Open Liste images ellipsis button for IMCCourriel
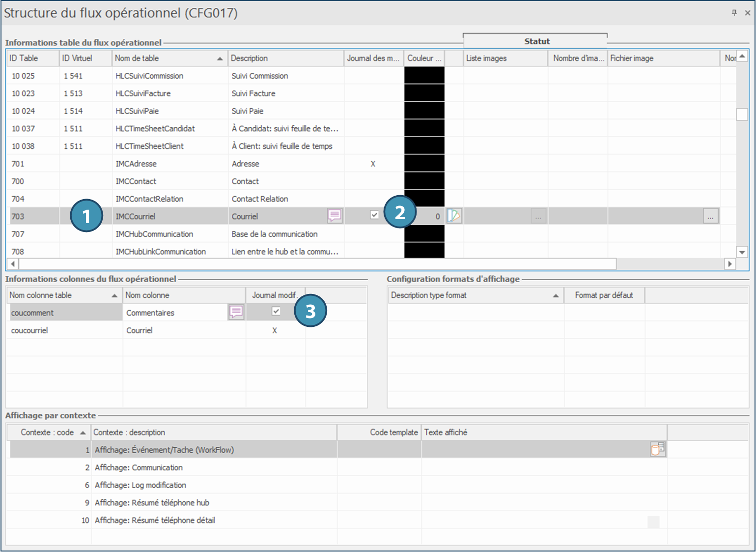 (538, 216)
